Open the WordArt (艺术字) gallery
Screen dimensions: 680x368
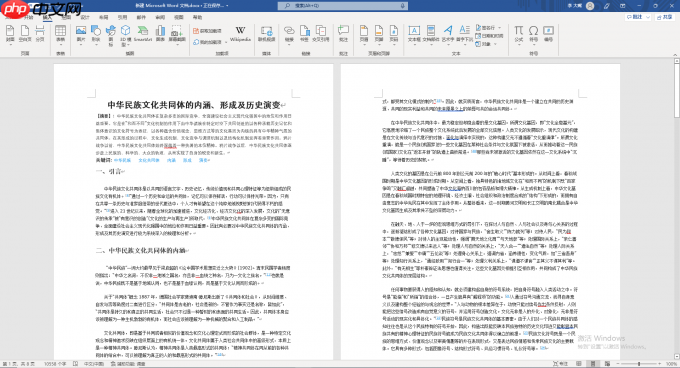point(448,34)
